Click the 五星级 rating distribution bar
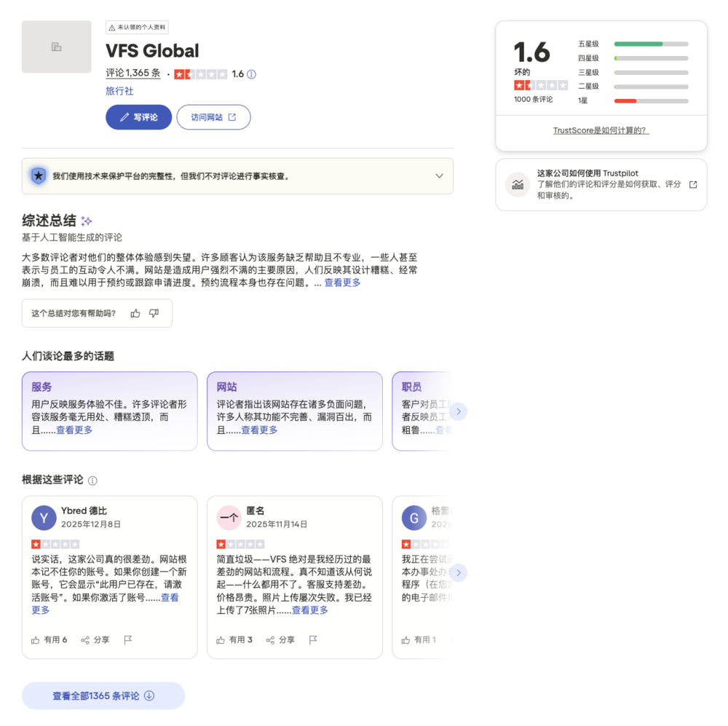This screenshot has height=726, width=728. (x=650, y=44)
